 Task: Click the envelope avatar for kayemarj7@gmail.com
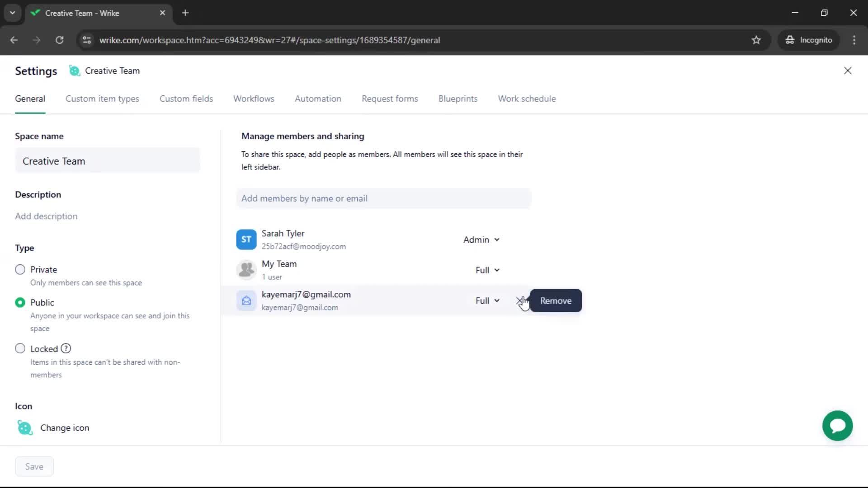[x=246, y=300]
